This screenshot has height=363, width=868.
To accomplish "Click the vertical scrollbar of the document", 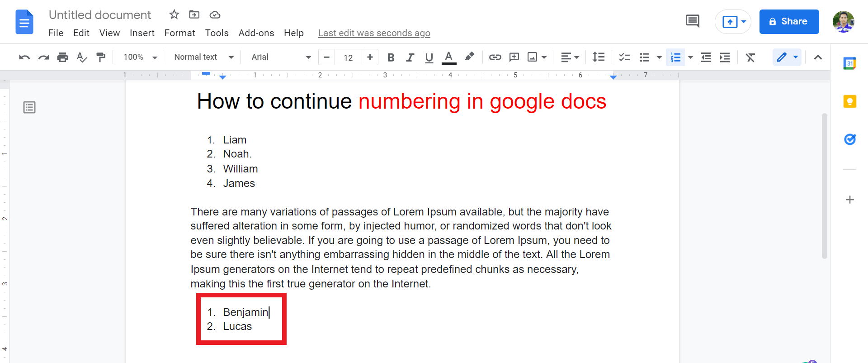I will click(x=825, y=186).
